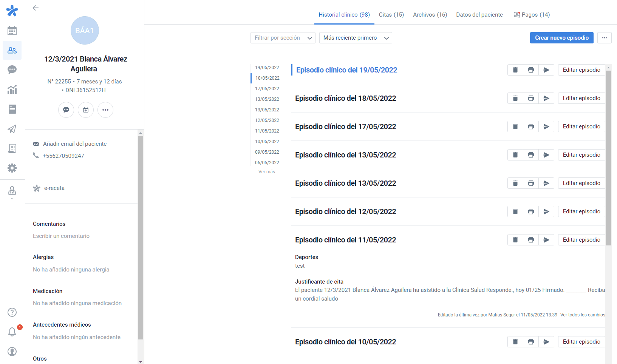Open Ver todos los cambios link
The height and width of the screenshot is (364, 617).
point(583,315)
